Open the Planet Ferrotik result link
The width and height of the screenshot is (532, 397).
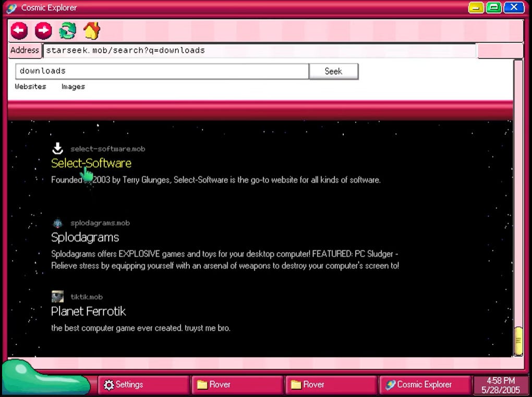(89, 311)
